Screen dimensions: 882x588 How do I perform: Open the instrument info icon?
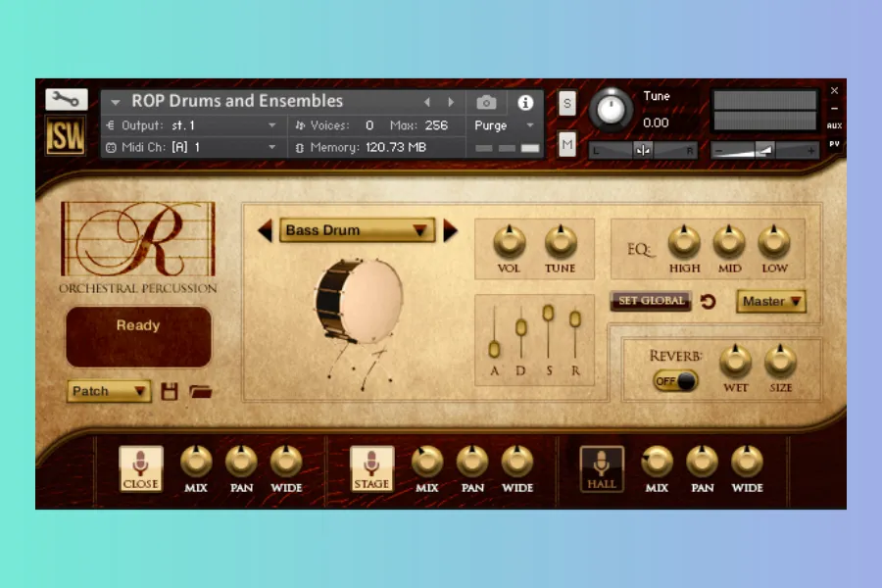(x=526, y=102)
